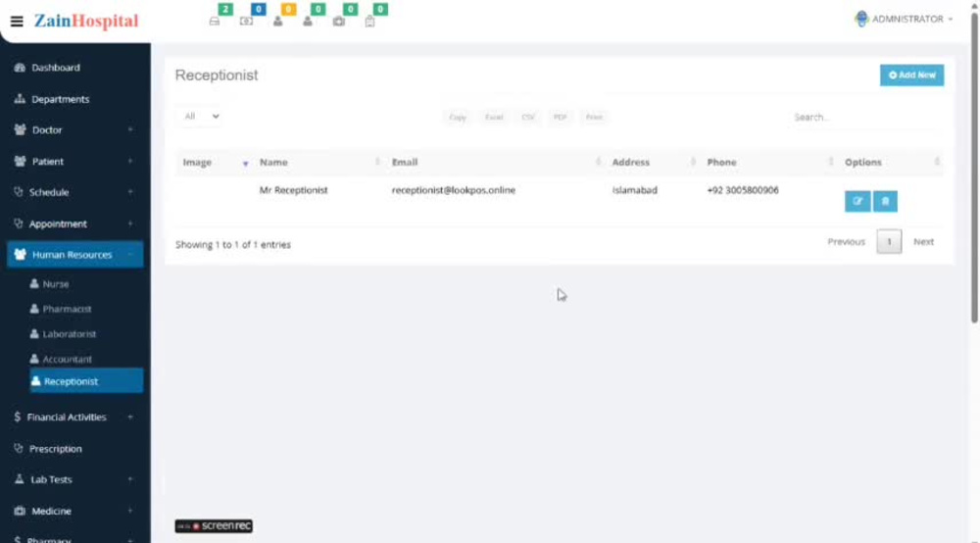The width and height of the screenshot is (980, 543).
Task: Expand the Medicine menu
Action: click(75, 511)
